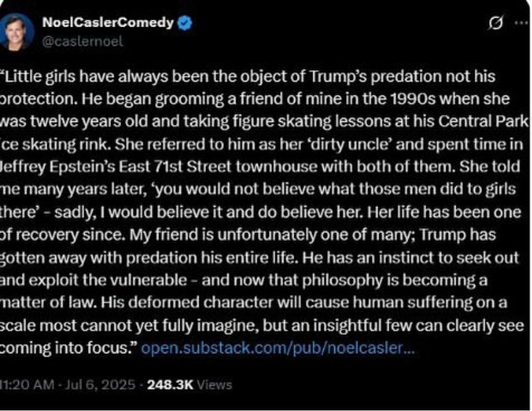Open the open.substack.com/pub/noelcasler link
532x411 pixels.
point(279,349)
